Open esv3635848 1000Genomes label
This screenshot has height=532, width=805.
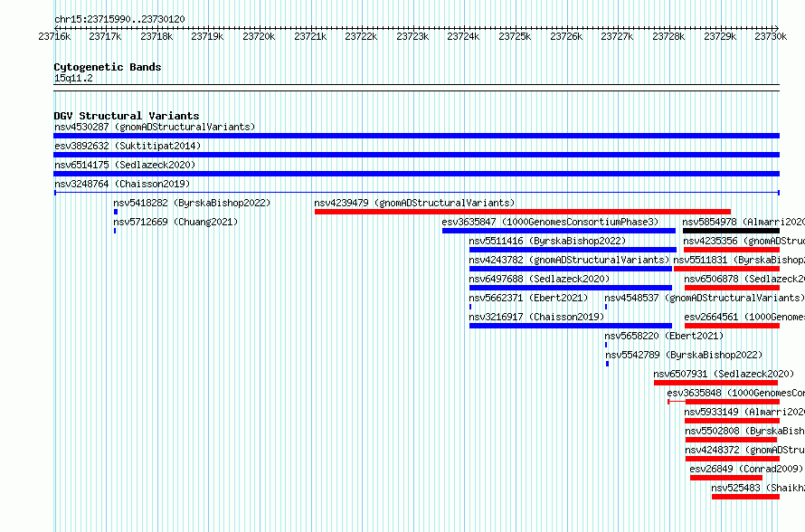point(735,393)
